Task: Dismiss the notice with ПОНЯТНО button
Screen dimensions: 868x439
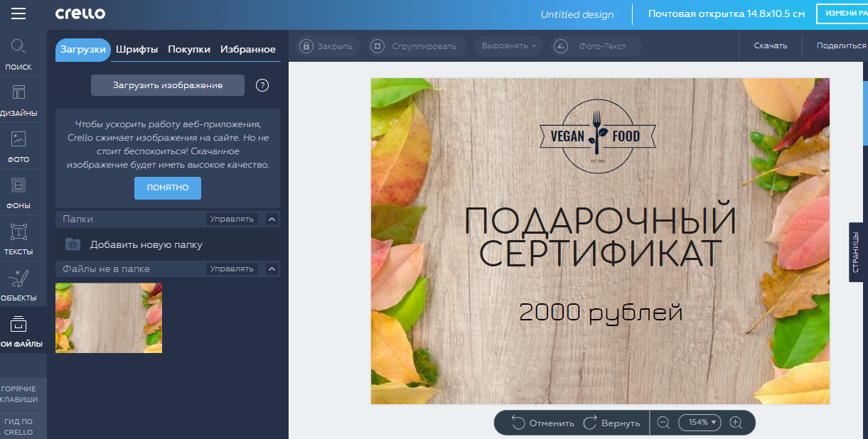Action: (168, 188)
